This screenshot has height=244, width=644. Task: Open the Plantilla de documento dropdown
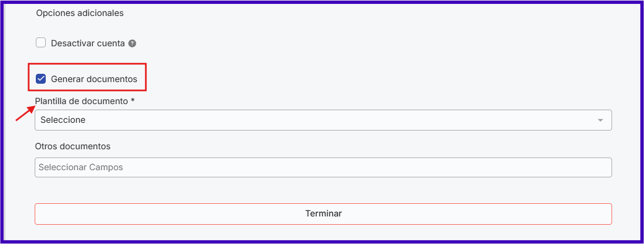point(323,120)
